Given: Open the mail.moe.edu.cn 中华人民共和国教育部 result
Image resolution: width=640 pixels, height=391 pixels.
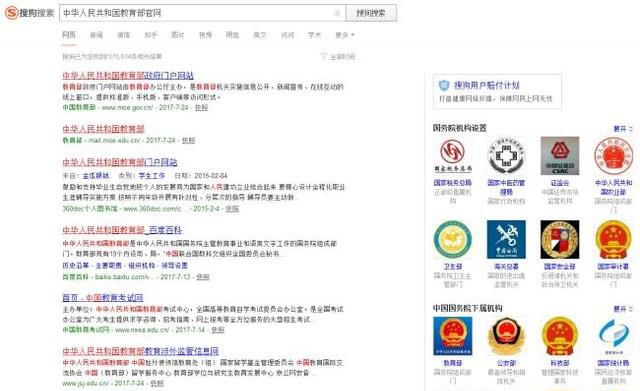Looking at the screenshot, I should (x=103, y=129).
